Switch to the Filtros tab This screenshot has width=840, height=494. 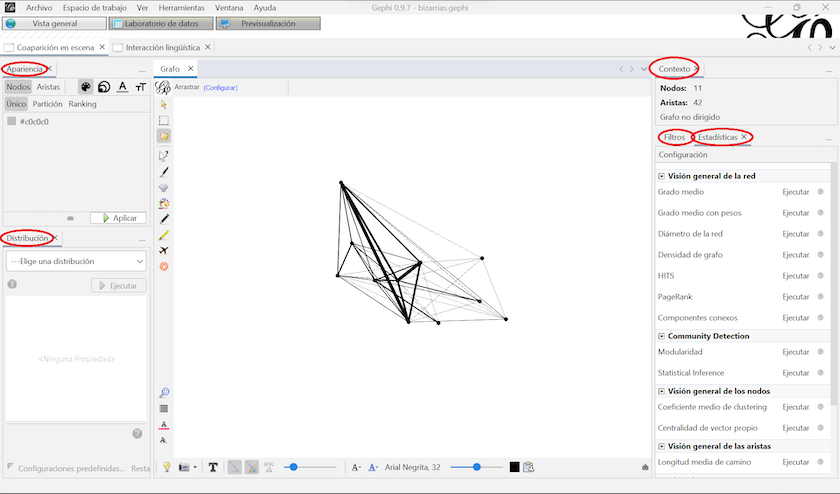(674, 137)
